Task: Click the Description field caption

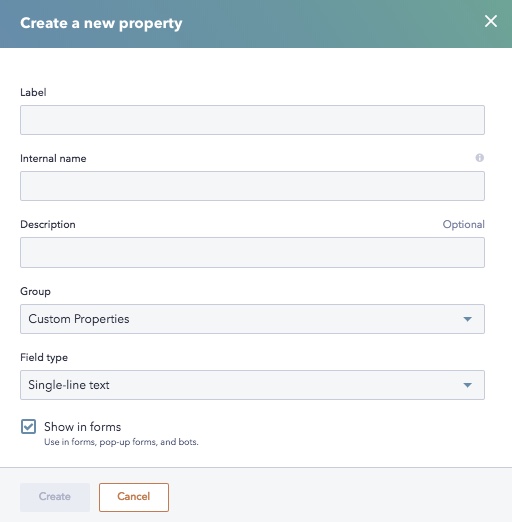Action: pos(48,225)
